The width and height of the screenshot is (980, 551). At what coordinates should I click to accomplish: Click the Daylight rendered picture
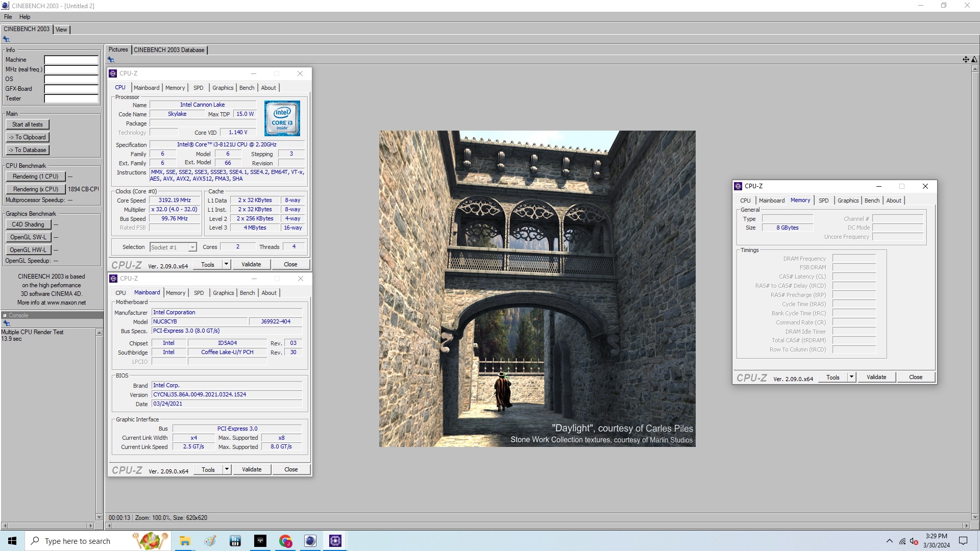point(537,289)
